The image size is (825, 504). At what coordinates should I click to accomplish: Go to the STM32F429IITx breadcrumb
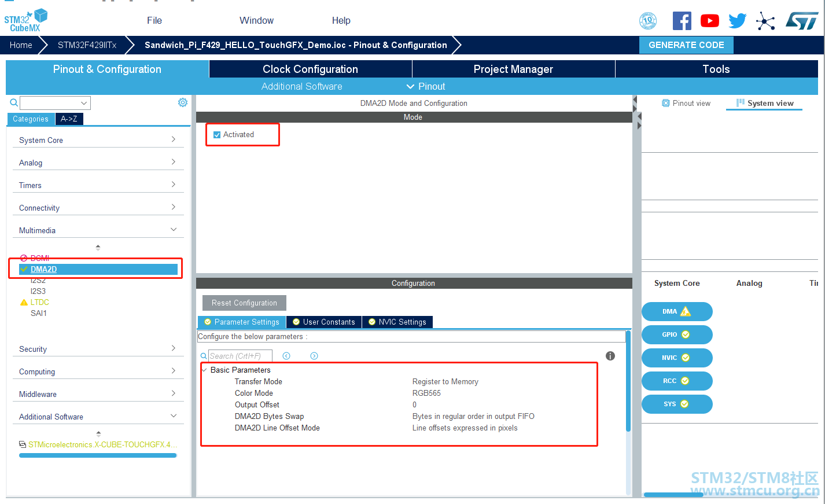pyautogui.click(x=87, y=45)
